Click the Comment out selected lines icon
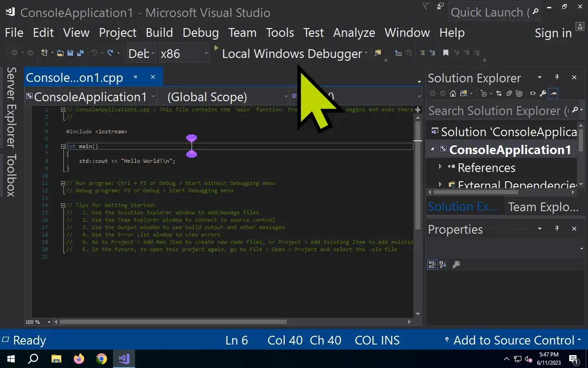588x368 pixels. (x=422, y=53)
